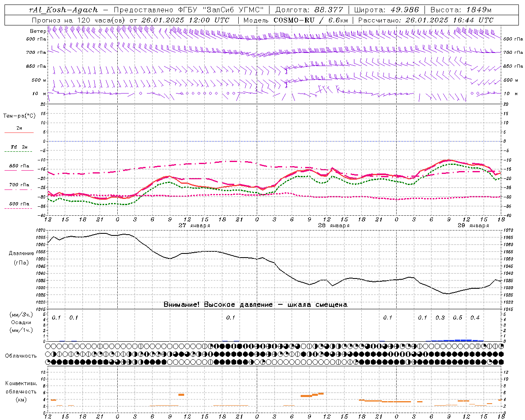Screen dimensions: 525x420
Task: Click the left 700 гПа wind level label
Action: (36, 52)
